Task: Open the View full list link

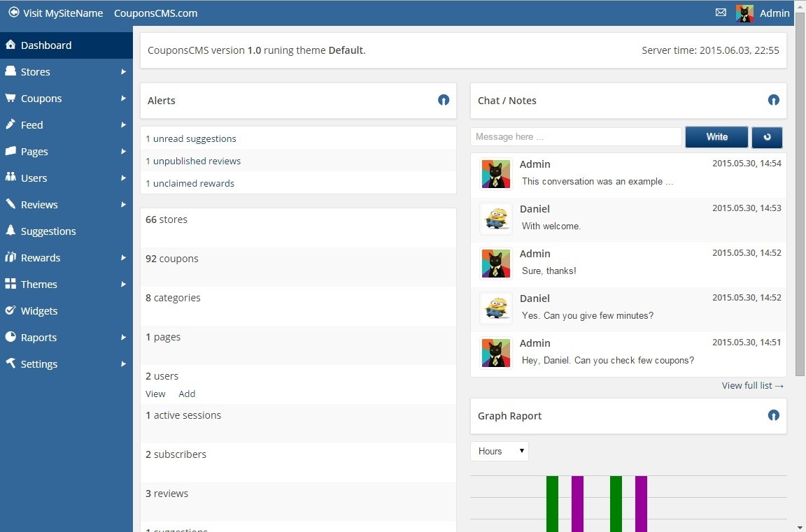Action: [x=752, y=385]
